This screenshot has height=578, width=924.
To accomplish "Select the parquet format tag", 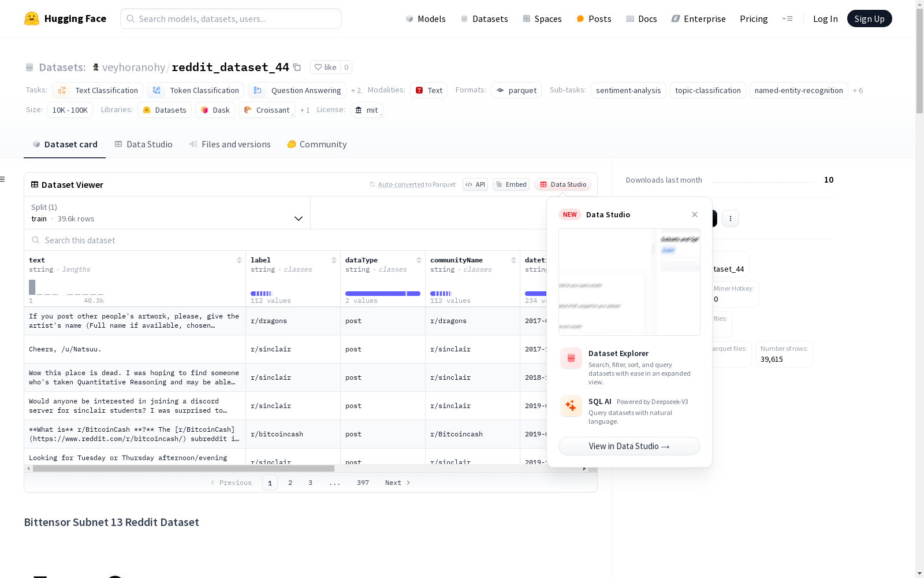I will click(x=516, y=90).
